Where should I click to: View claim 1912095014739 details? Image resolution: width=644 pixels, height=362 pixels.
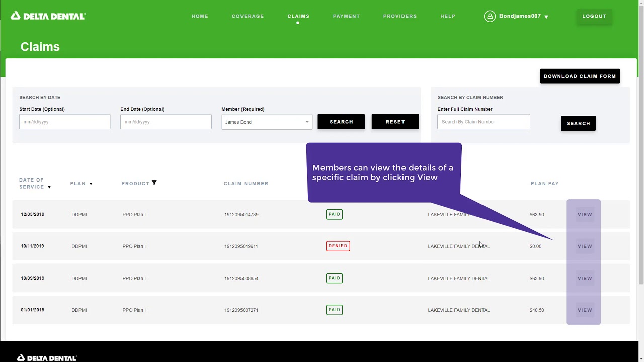click(585, 214)
